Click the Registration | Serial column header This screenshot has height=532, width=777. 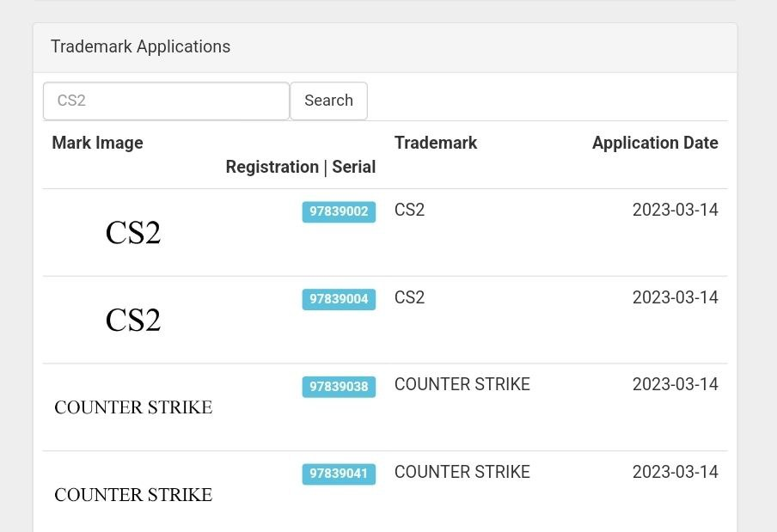(x=300, y=167)
